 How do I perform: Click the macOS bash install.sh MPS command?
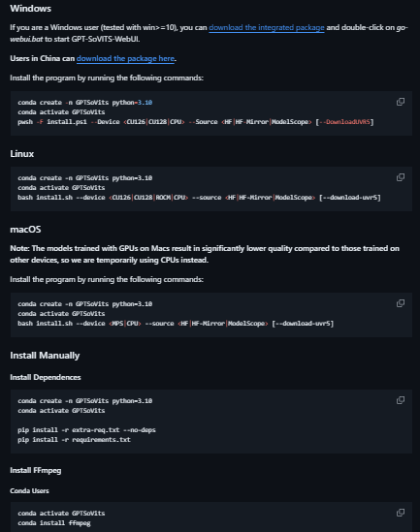(176, 324)
